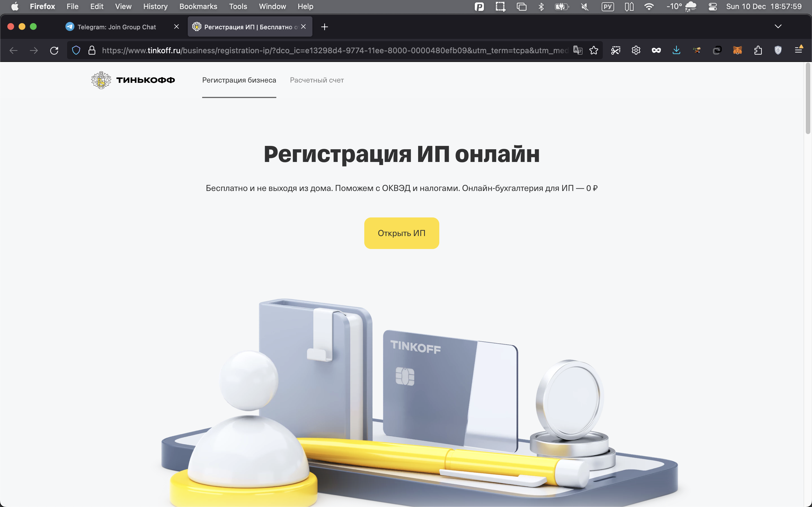This screenshot has height=507, width=812.
Task: Open Firefox hamburger application menu
Action: tap(798, 50)
